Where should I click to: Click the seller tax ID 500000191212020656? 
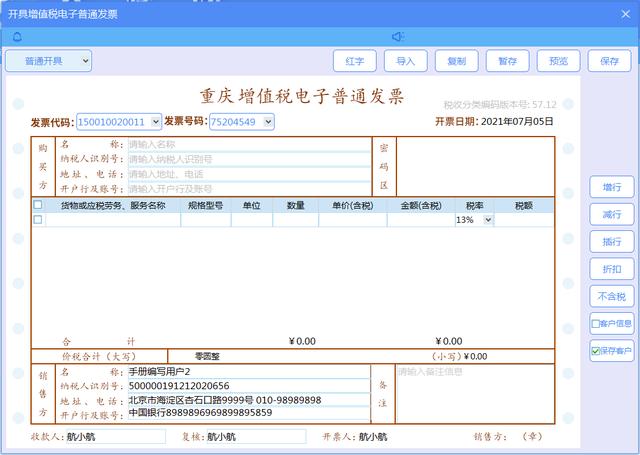(x=249, y=386)
